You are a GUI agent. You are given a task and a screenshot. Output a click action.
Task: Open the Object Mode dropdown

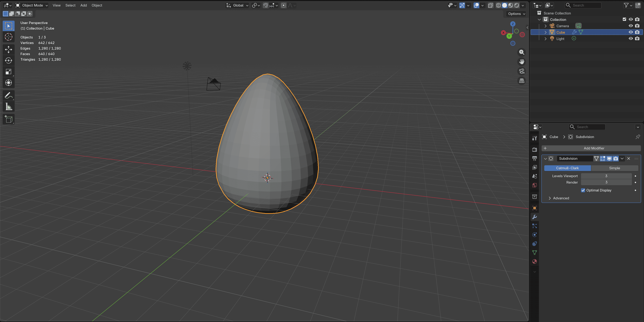point(32,5)
